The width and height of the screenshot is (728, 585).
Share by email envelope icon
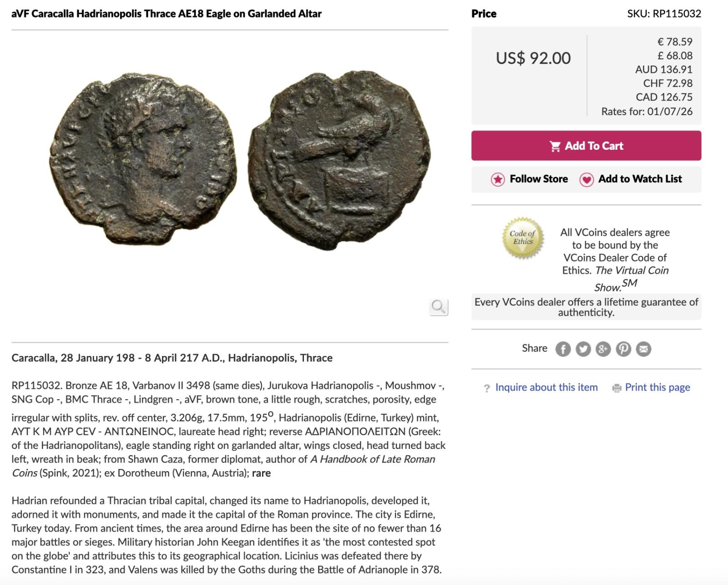coord(643,349)
